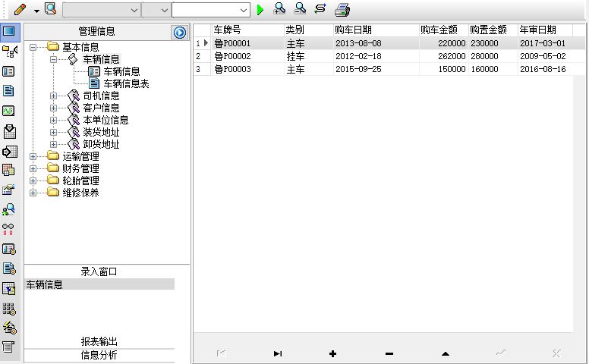The height and width of the screenshot is (364, 589).
Task: Click the 年审日期 column header
Action: (545, 30)
